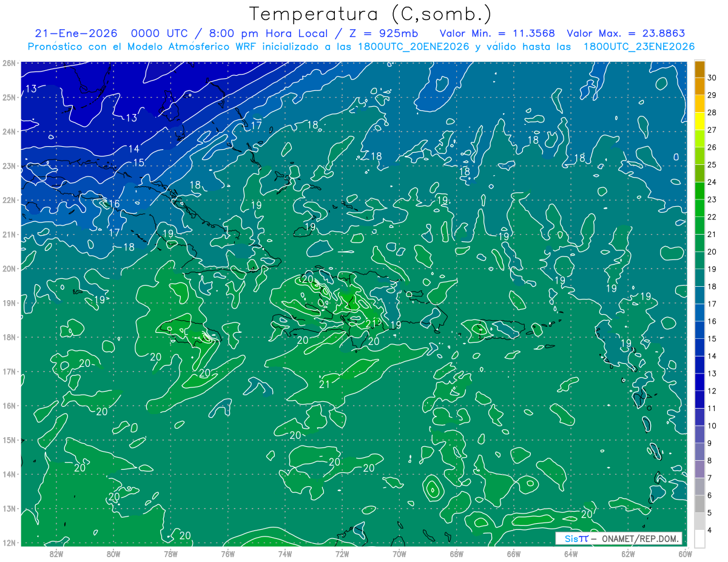Click the "0000 UTC" time text
Screen dimensions: 728x562
click(x=161, y=34)
